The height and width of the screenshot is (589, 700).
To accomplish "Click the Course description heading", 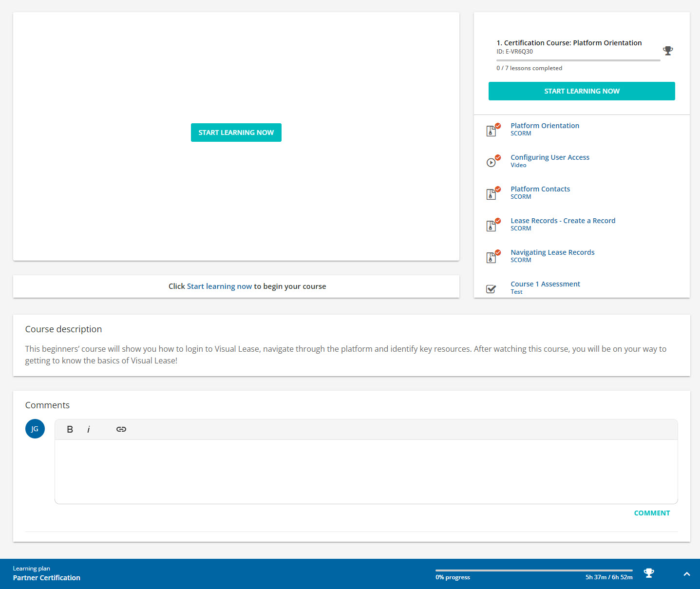I will [x=63, y=329].
